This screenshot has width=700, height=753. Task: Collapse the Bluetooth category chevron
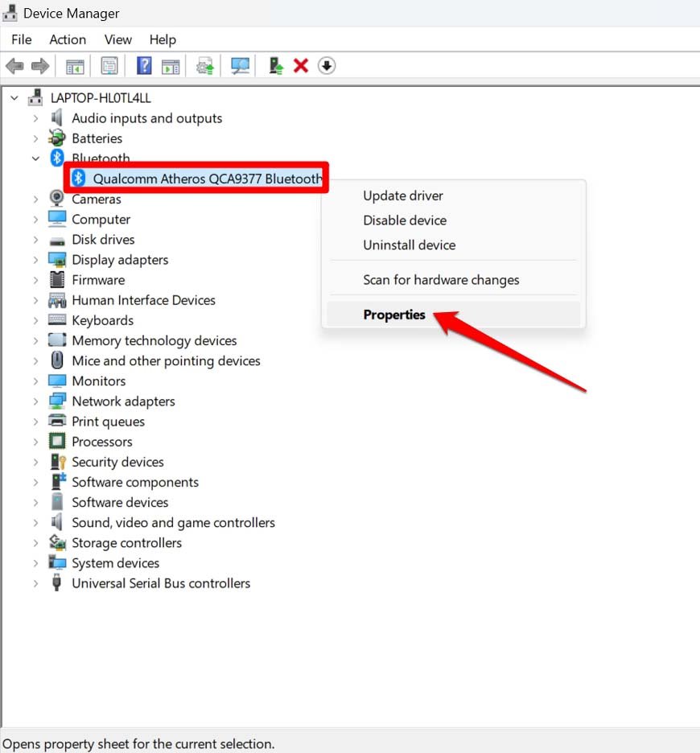pyautogui.click(x=35, y=158)
